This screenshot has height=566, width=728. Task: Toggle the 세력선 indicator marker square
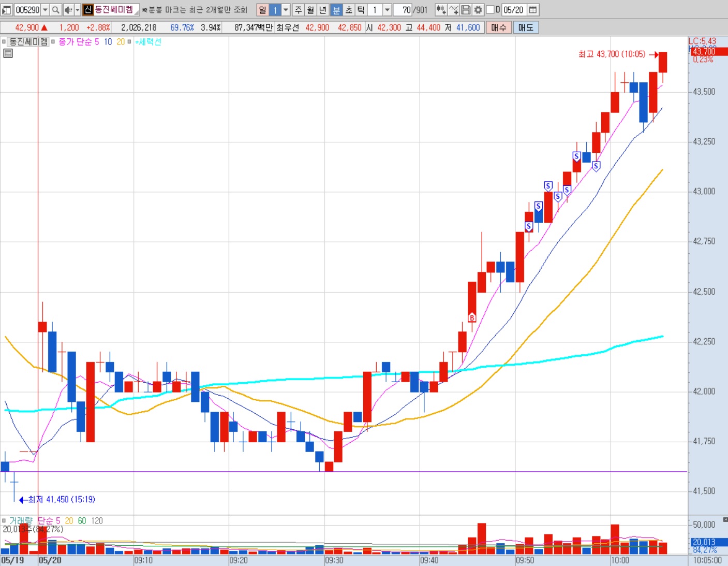coord(129,42)
